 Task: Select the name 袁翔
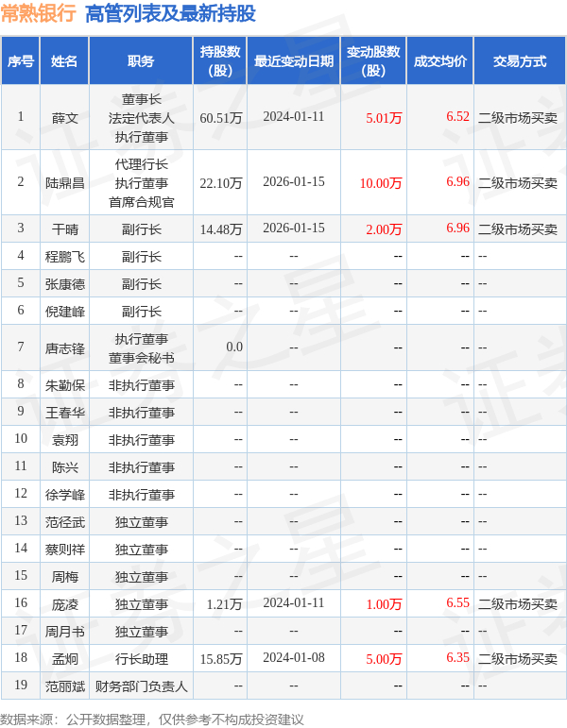(64, 440)
